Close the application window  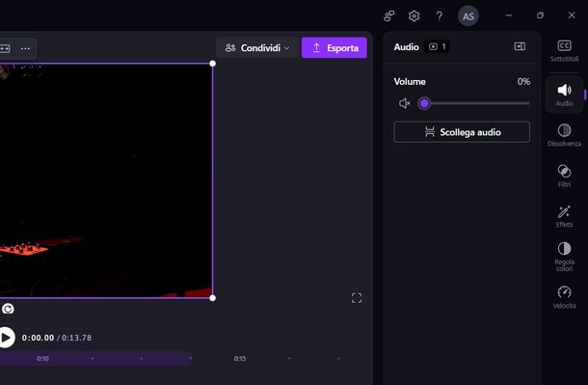point(572,15)
